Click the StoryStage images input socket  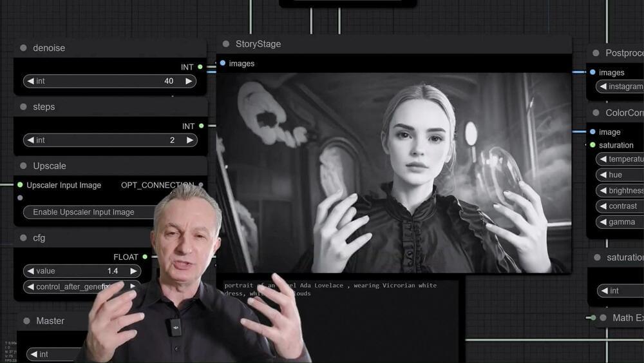point(222,63)
